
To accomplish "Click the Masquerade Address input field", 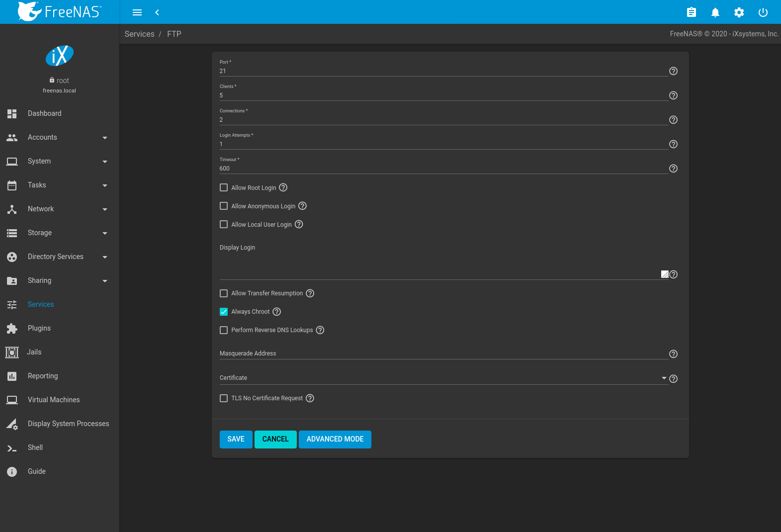I will point(442,354).
